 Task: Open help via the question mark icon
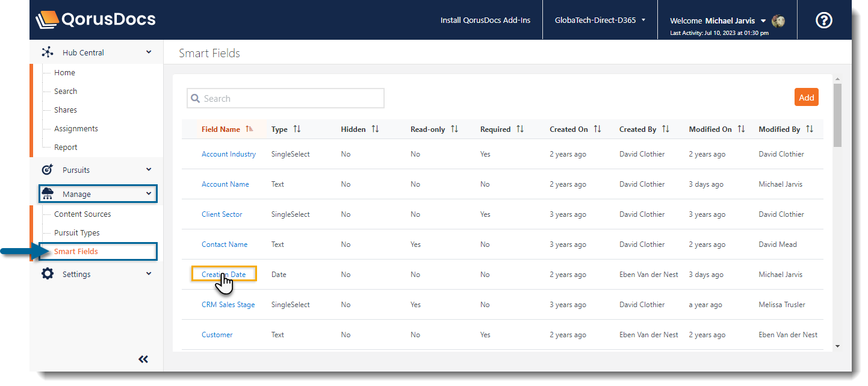[x=823, y=20]
